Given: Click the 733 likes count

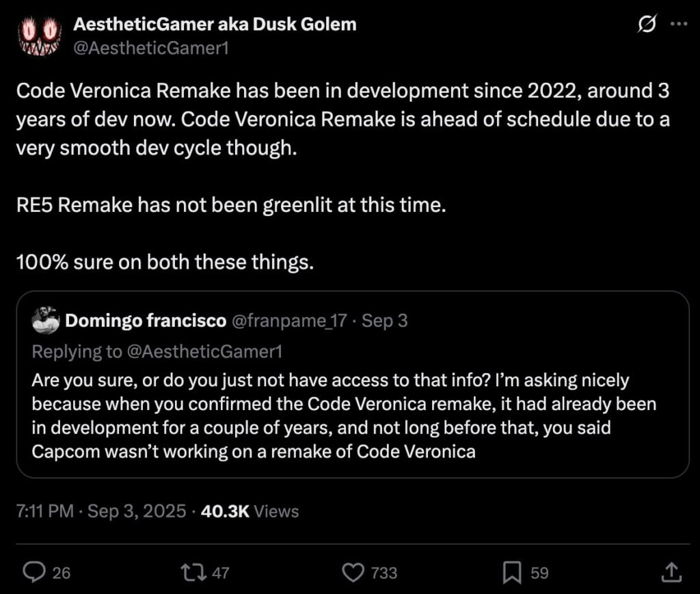Looking at the screenshot, I should (x=384, y=573).
